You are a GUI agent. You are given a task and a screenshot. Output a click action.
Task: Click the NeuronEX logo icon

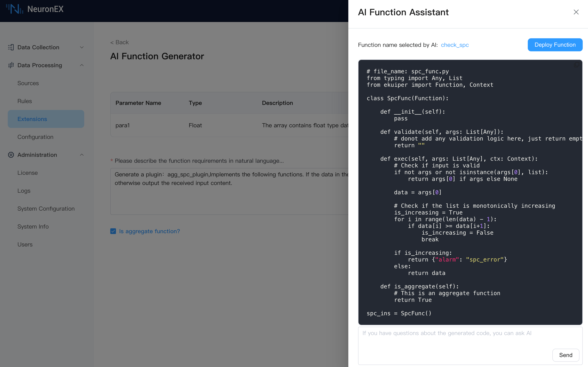(x=15, y=9)
